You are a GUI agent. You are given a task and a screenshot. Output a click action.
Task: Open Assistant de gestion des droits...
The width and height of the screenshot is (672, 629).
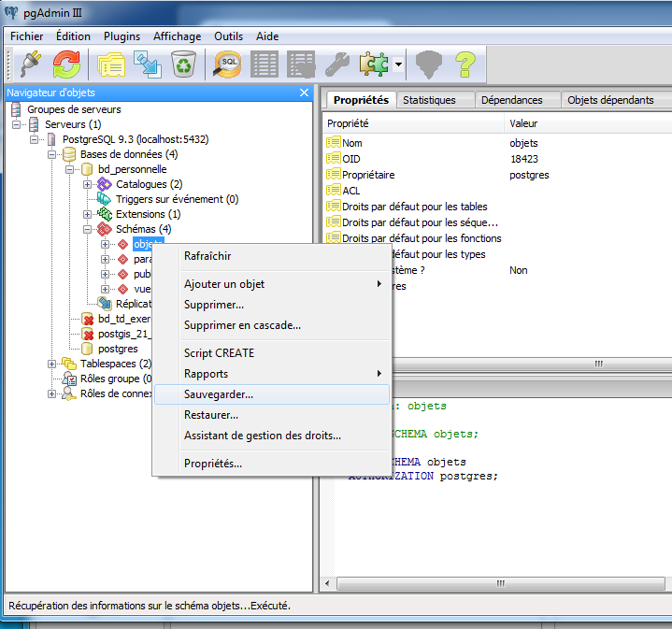click(x=272, y=436)
